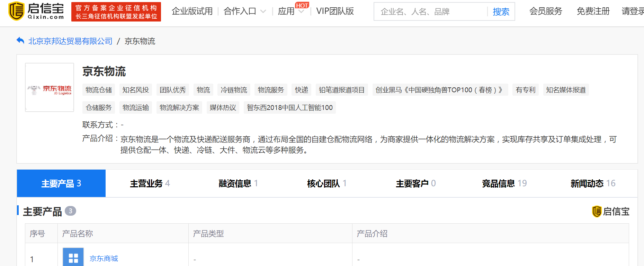
Task: Open 会员服务 in the header
Action: (546, 11)
